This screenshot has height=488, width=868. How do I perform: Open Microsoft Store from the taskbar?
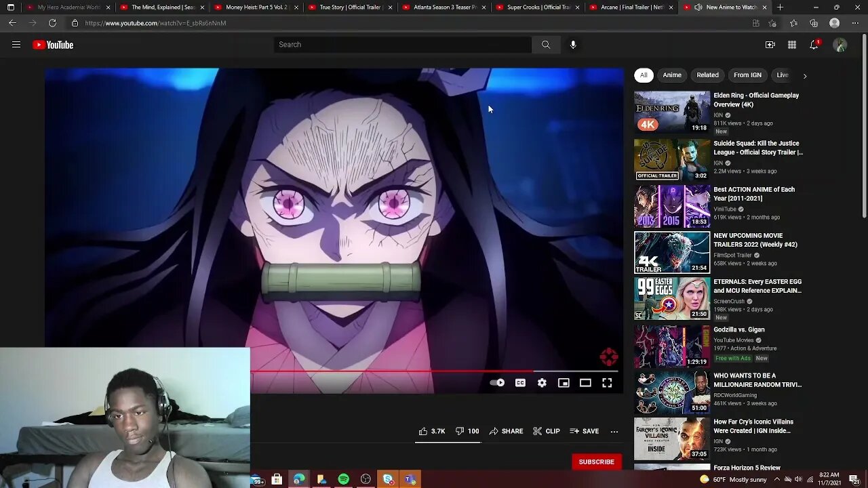point(277,479)
